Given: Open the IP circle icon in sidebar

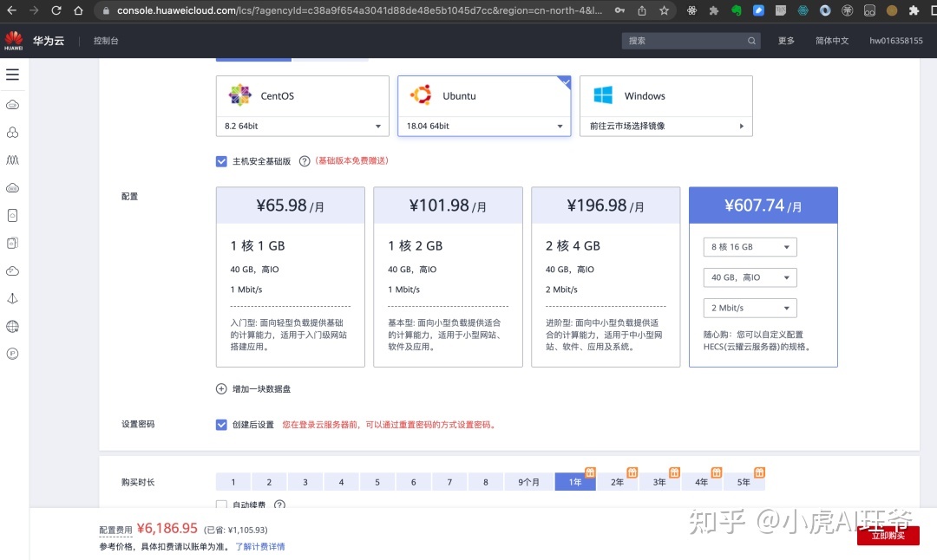Looking at the screenshot, I should click(12, 354).
